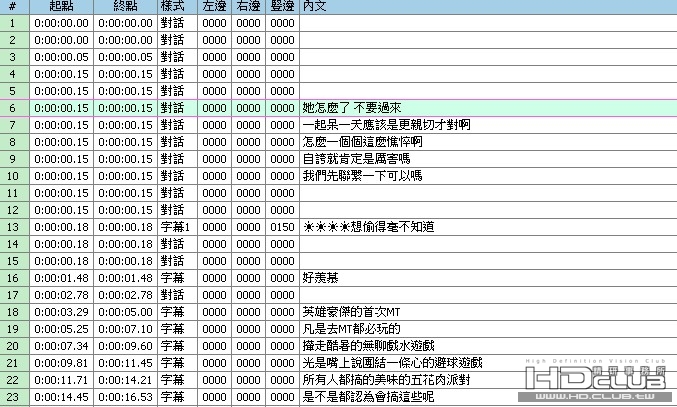Select the line "英雄豪傑的首次MT"
The image size is (677, 407).
click(351, 312)
